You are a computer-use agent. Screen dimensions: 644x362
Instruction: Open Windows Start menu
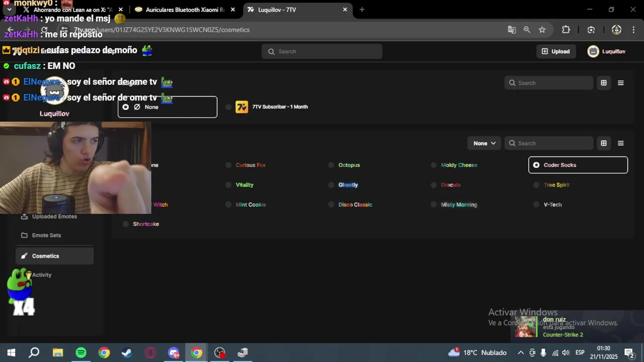(x=11, y=353)
